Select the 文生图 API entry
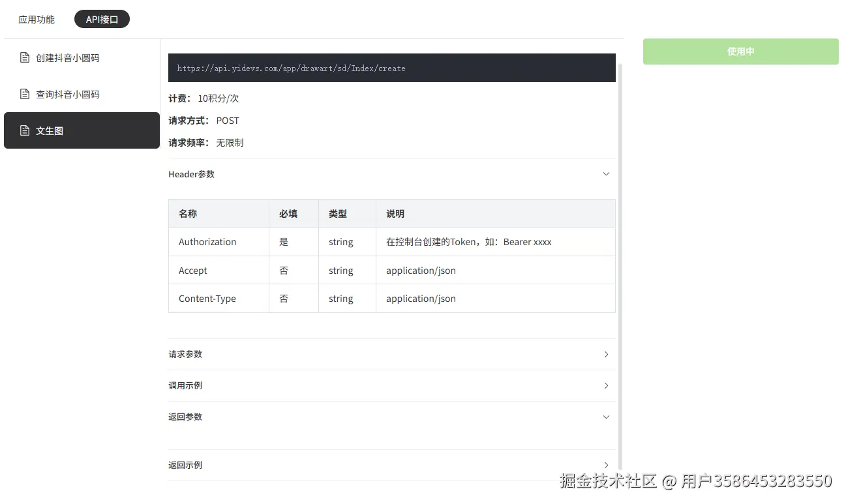846x504 pixels. pyautogui.click(x=82, y=130)
